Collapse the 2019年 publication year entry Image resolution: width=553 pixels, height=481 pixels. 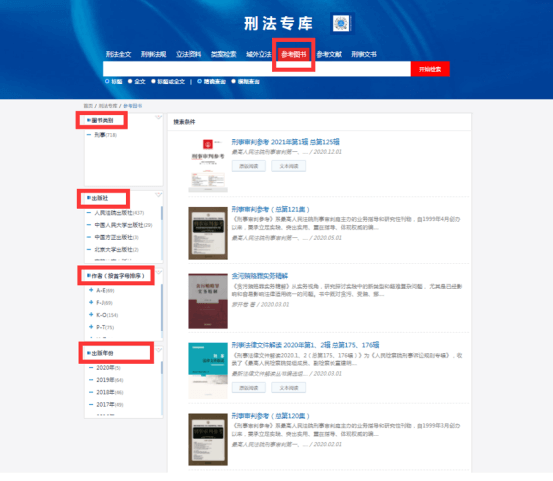[x=91, y=380]
